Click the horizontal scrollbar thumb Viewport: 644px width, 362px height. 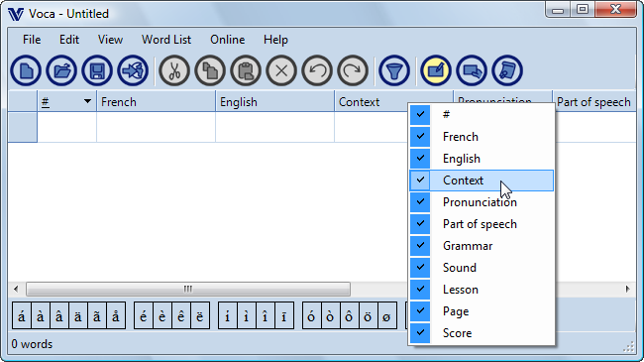[188, 289]
